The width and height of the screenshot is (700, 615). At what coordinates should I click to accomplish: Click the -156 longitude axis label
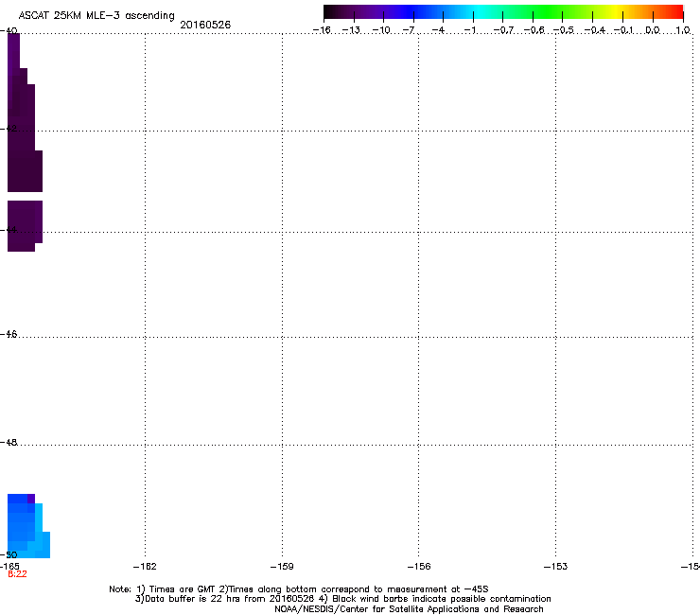(419, 567)
